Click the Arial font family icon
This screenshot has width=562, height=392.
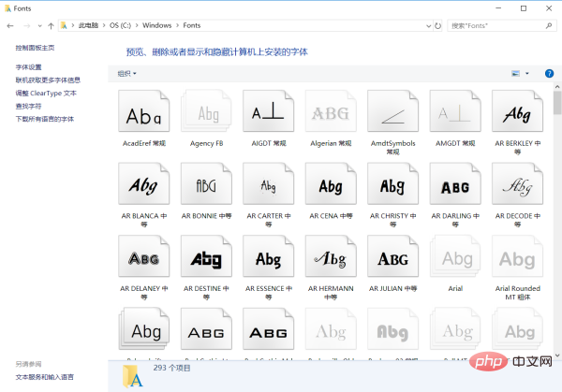coord(455,259)
